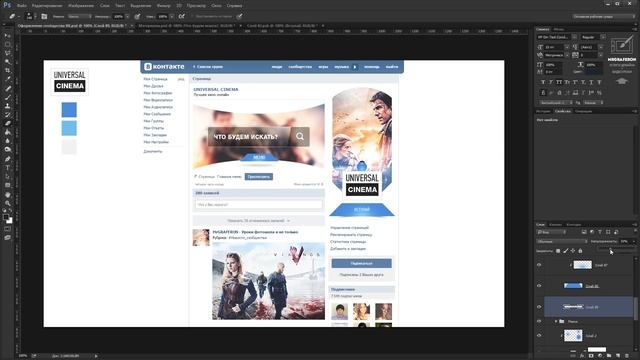The image size is (640, 360).
Task: Select the Eraser tool in toolbox
Action: (x=7, y=123)
